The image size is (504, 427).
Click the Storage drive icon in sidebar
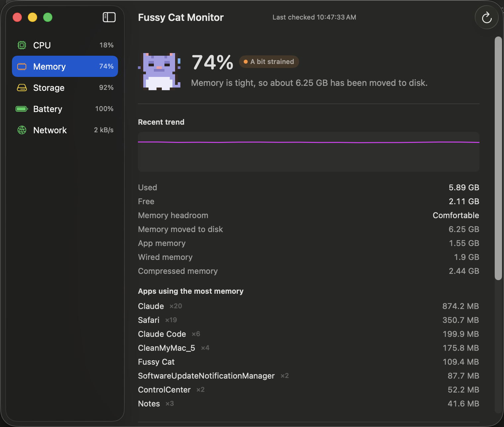click(x=22, y=88)
